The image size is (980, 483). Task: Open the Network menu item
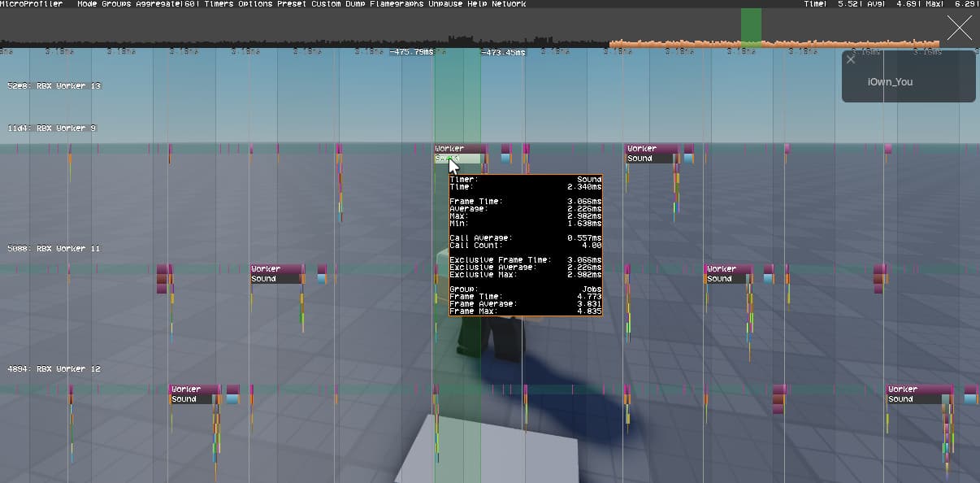coord(509,4)
